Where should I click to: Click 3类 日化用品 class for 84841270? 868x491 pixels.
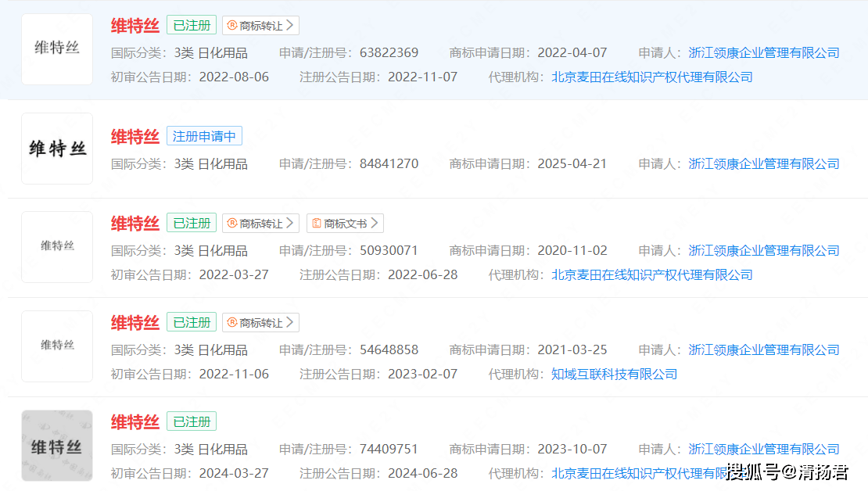click(211, 164)
